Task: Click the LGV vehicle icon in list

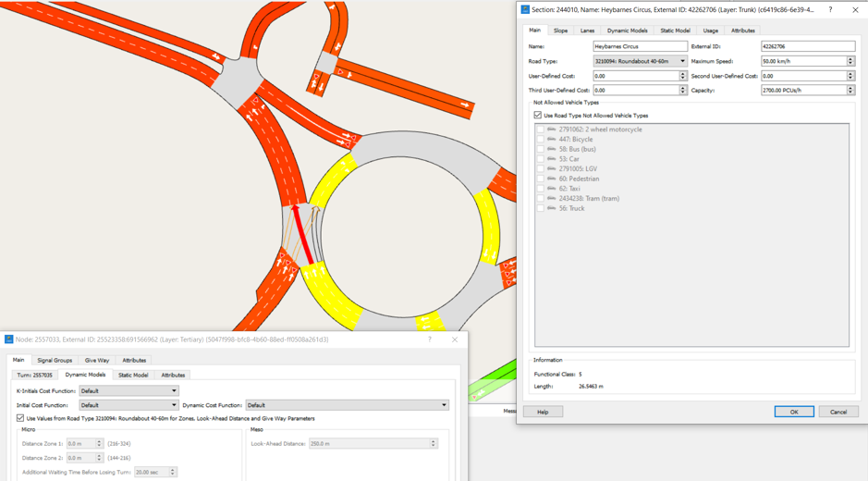Action: click(551, 168)
